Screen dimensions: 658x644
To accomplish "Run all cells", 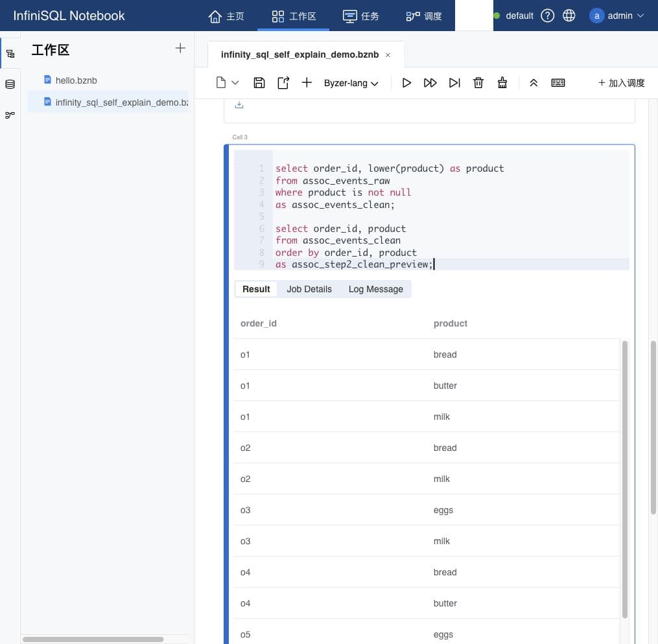I will point(430,82).
